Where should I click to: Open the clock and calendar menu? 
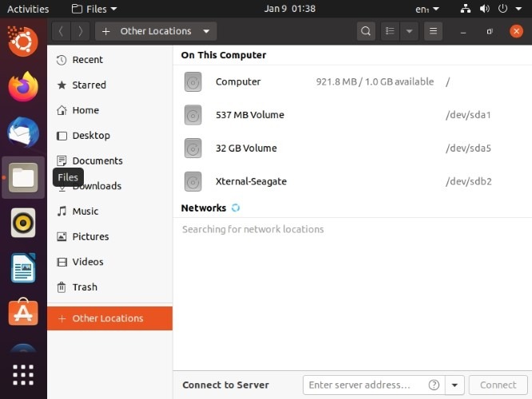point(290,9)
